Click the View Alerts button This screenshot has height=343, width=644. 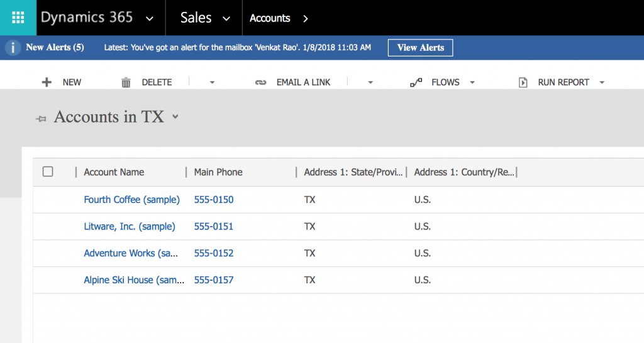[x=420, y=48]
